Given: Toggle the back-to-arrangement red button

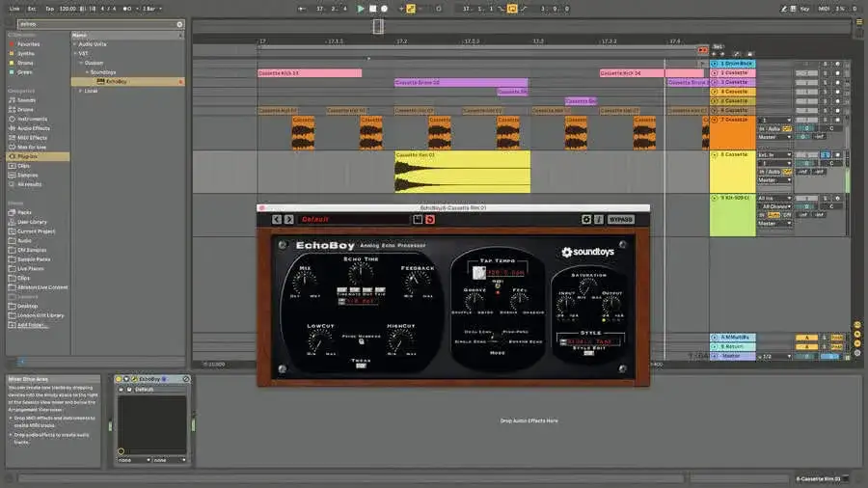Looking at the screenshot, I should pyautogui.click(x=702, y=50).
